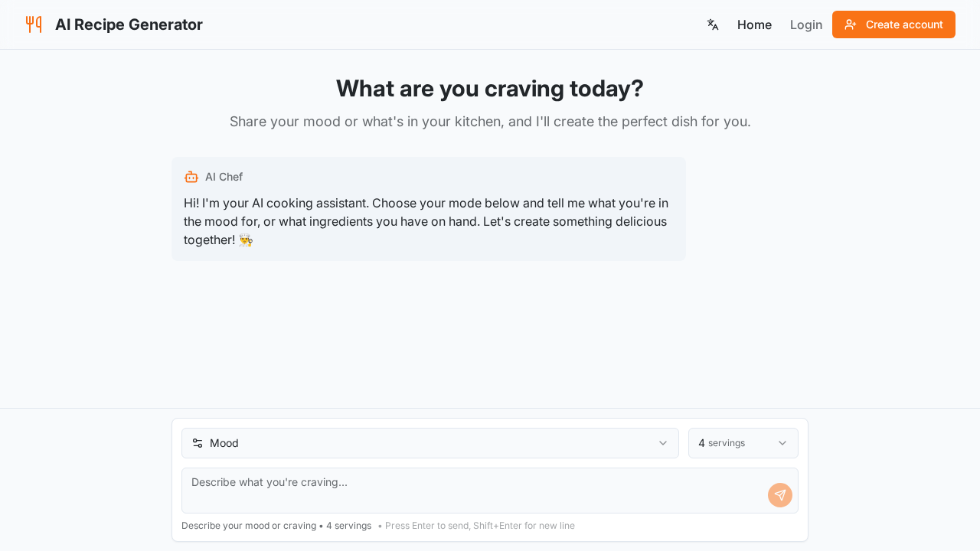Click the 'Press Enter to send' hint text

coord(479,526)
